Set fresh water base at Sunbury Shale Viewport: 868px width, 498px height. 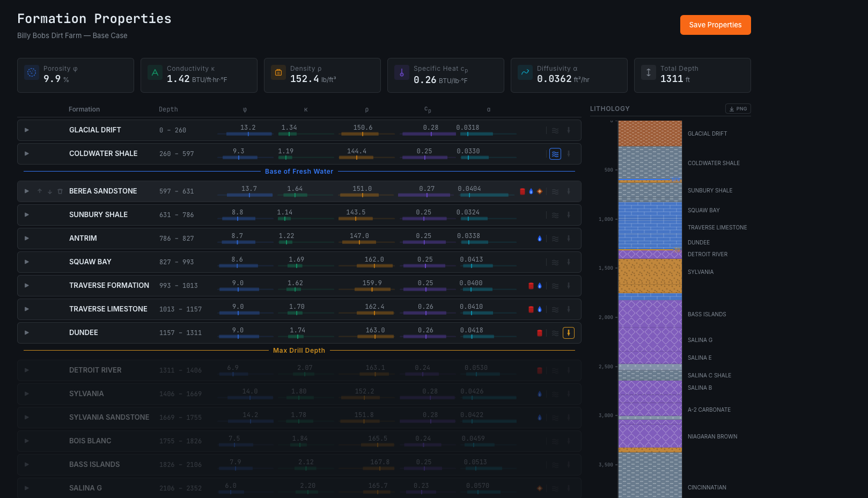[x=555, y=215]
